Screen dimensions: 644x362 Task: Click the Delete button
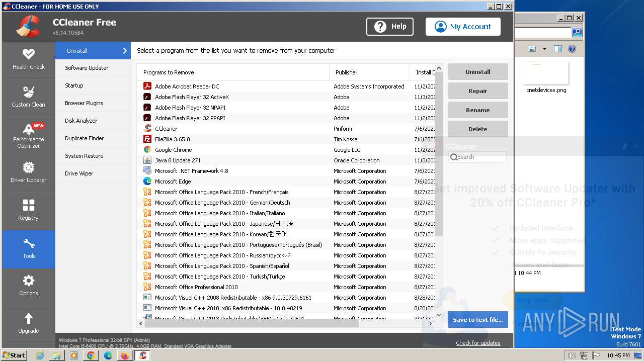pos(478,129)
